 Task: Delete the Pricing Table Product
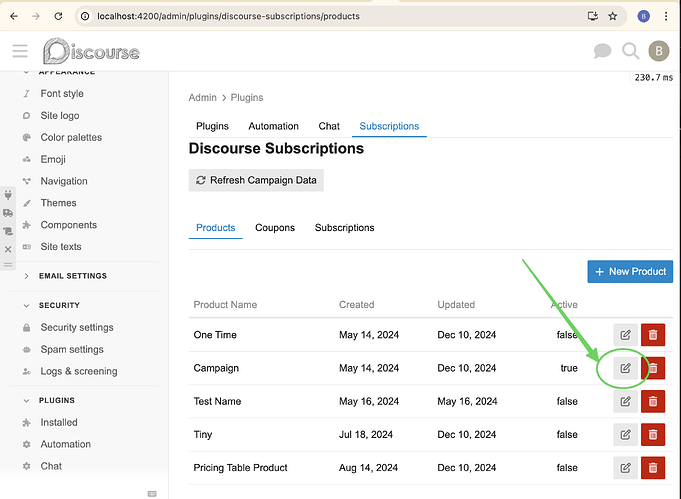(x=653, y=468)
